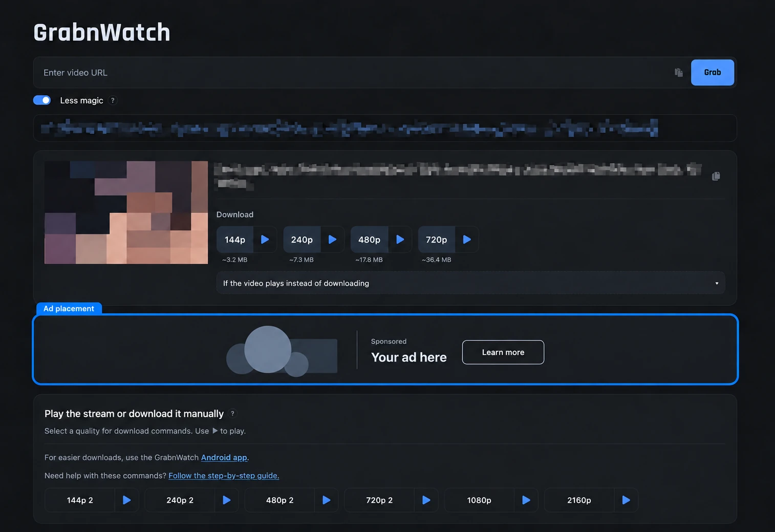Select 240p 2 quality option

tap(180, 500)
